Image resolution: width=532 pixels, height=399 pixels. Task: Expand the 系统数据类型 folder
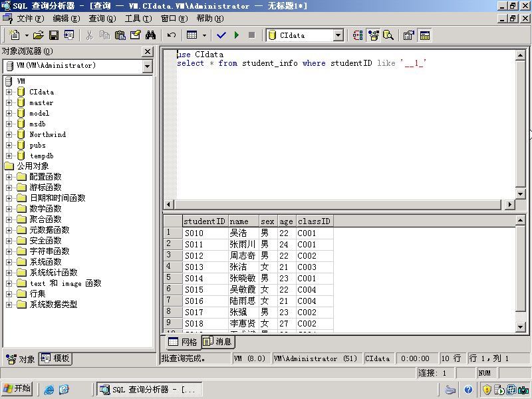tap(9, 305)
